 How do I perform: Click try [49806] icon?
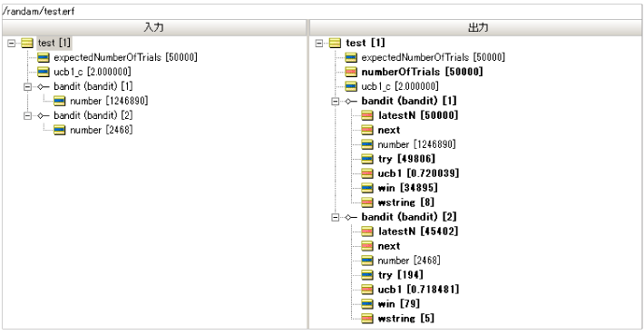pos(367,159)
